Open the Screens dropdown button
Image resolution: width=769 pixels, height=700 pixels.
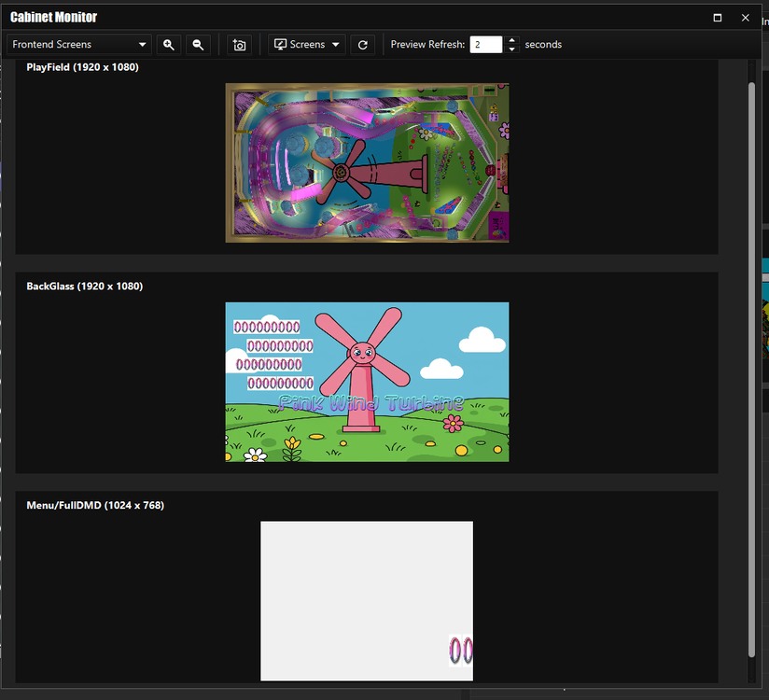[x=306, y=45]
